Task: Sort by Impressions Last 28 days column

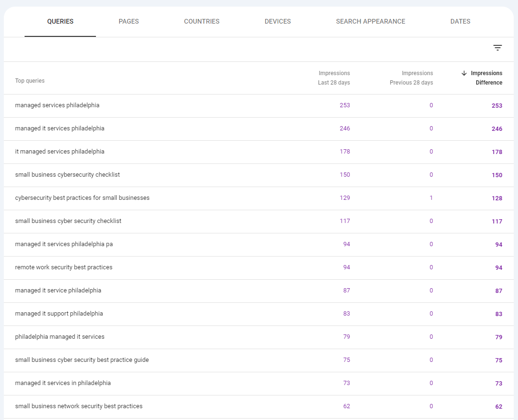Action: click(x=334, y=78)
